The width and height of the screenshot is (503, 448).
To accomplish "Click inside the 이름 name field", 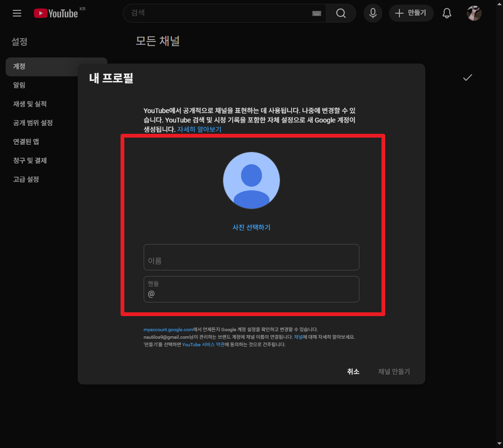I will (x=251, y=257).
